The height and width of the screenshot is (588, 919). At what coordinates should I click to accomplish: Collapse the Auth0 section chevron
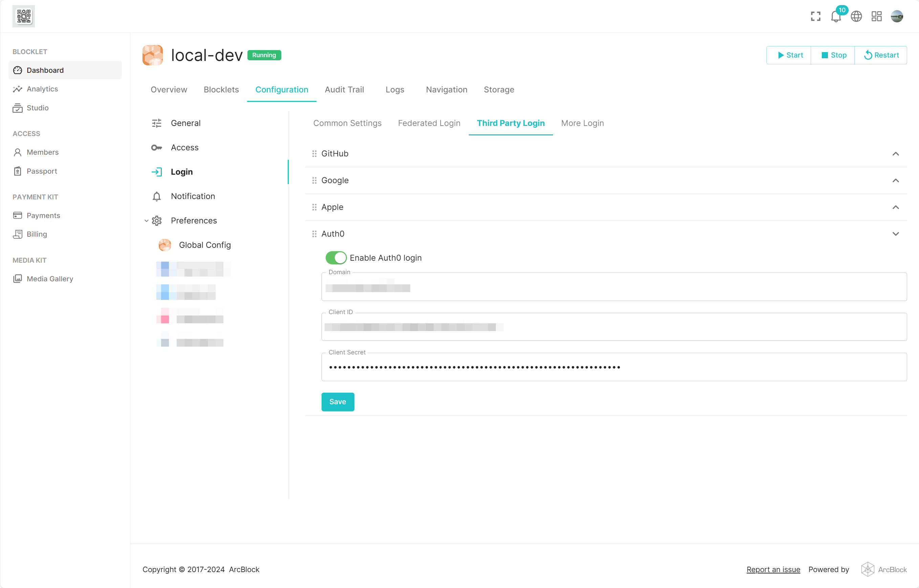pyautogui.click(x=895, y=234)
